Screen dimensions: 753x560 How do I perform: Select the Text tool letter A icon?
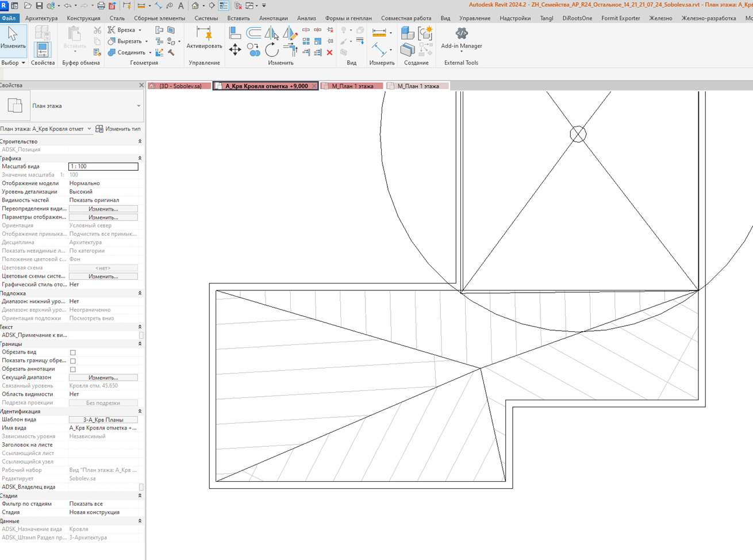pos(181,6)
